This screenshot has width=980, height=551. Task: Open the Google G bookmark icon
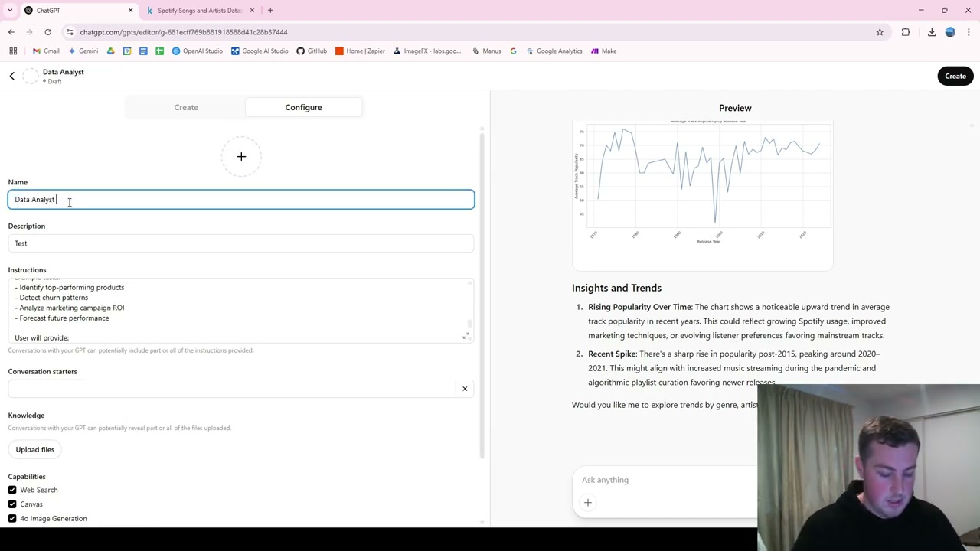tap(513, 51)
